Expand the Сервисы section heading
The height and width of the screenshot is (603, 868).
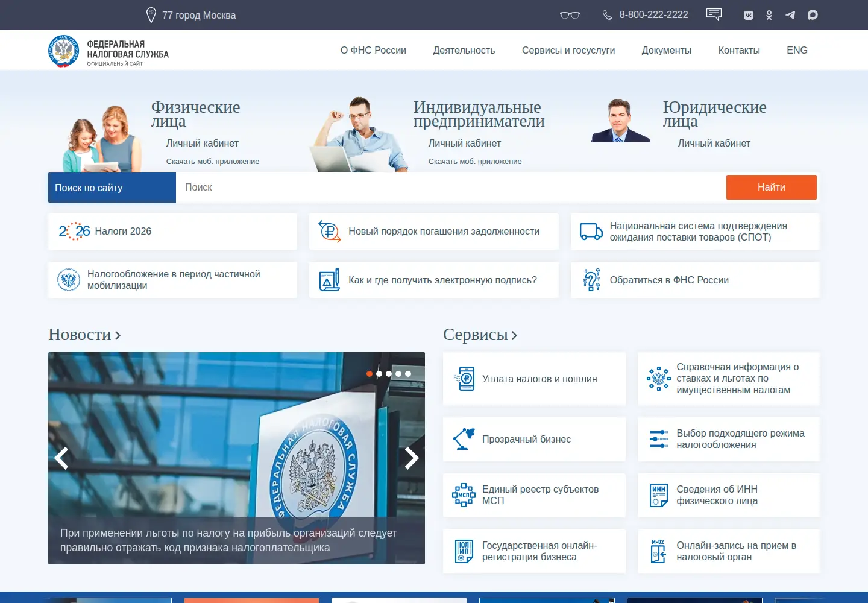pos(480,335)
